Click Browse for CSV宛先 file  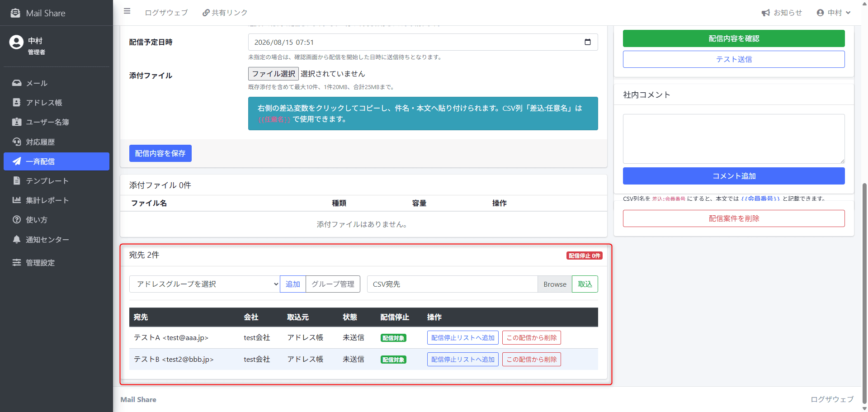tap(555, 284)
